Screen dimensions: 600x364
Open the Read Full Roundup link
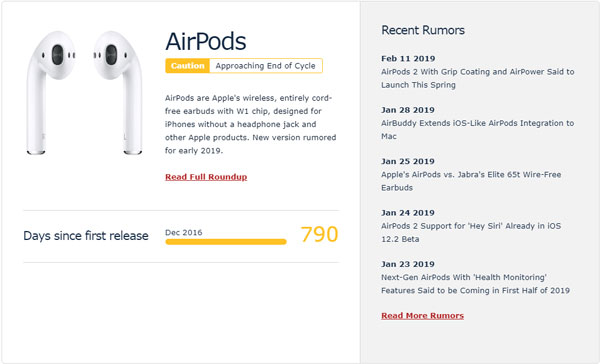pyautogui.click(x=206, y=177)
